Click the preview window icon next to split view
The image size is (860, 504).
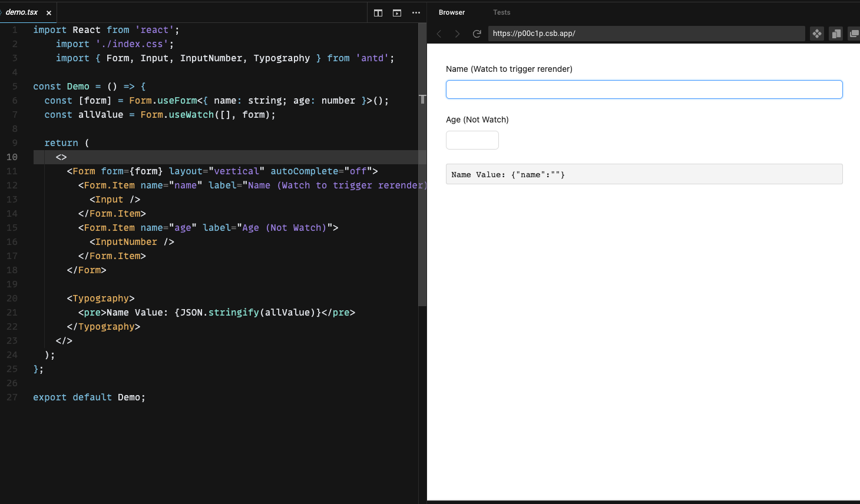396,12
